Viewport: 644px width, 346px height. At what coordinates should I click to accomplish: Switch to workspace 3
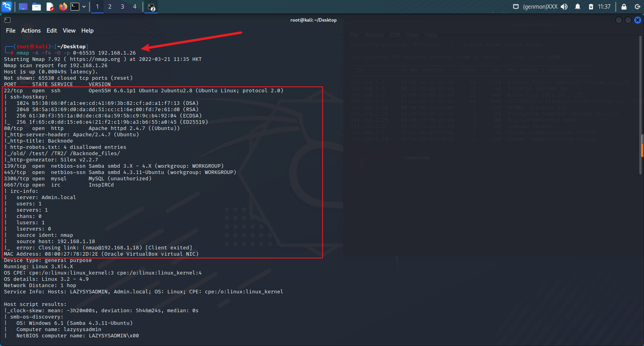point(122,7)
